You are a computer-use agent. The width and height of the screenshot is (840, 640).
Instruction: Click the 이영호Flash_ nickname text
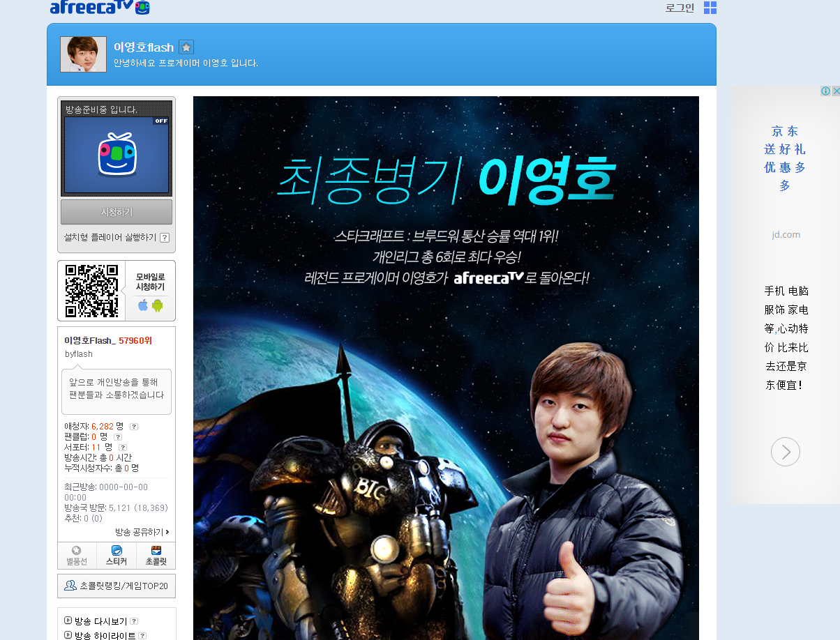tap(90, 340)
